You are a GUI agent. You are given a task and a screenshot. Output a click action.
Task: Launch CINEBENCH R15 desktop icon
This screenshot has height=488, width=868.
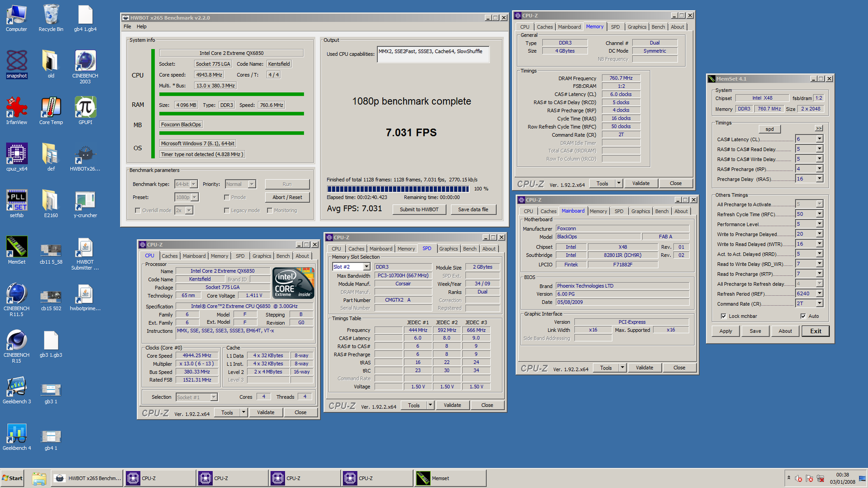(16, 346)
